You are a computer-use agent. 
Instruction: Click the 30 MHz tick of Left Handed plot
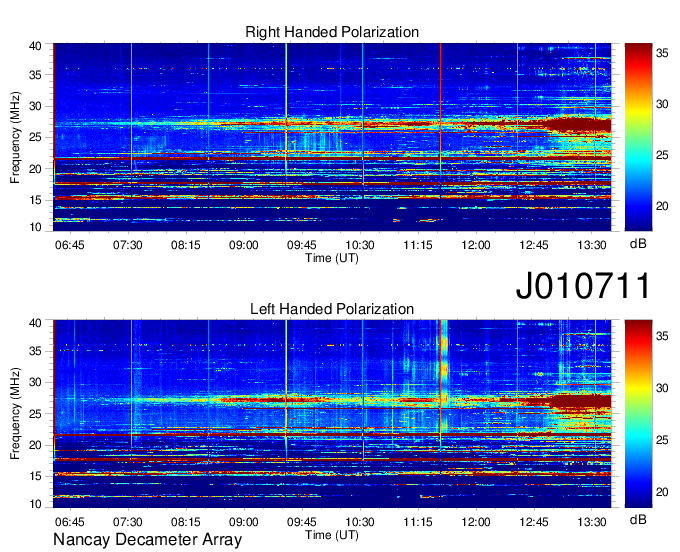point(36,382)
